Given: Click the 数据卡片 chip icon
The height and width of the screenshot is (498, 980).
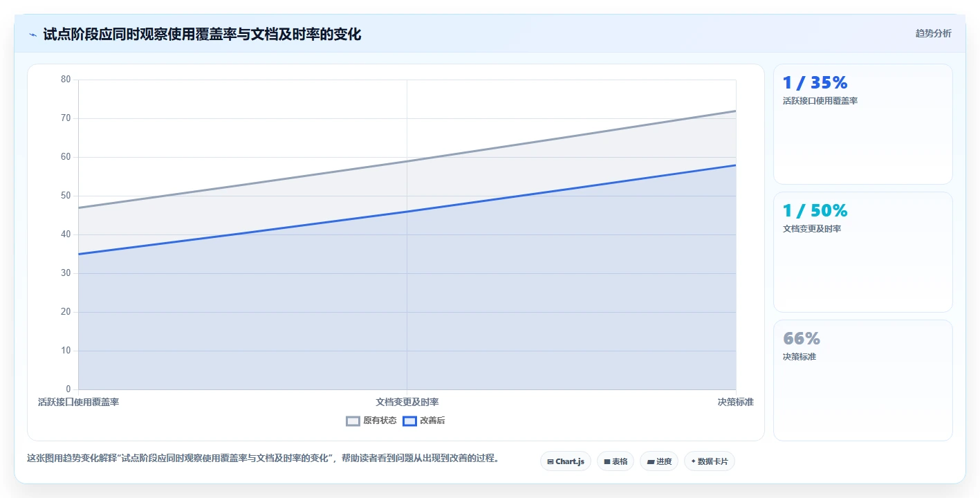Looking at the screenshot, I should (x=693, y=461).
